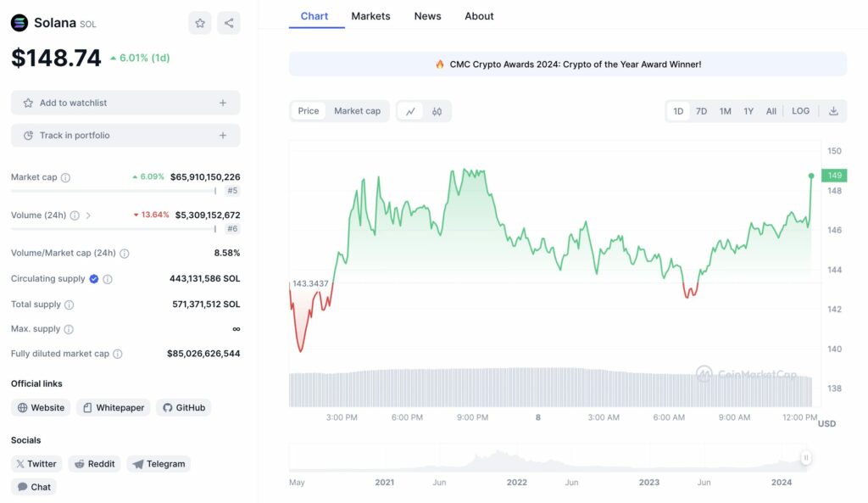Download chart data icon
The image size is (868, 503).
click(x=833, y=111)
